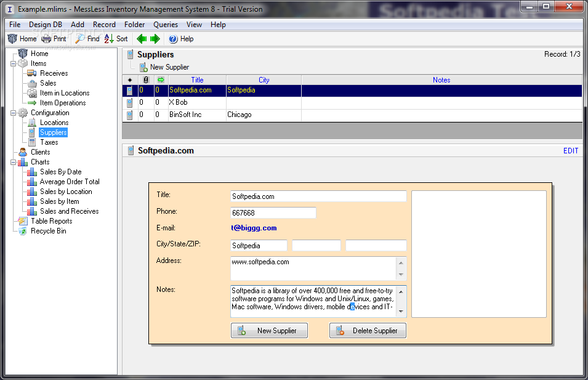Select the Chicago city cell
This screenshot has width=588, height=380.
coord(264,115)
